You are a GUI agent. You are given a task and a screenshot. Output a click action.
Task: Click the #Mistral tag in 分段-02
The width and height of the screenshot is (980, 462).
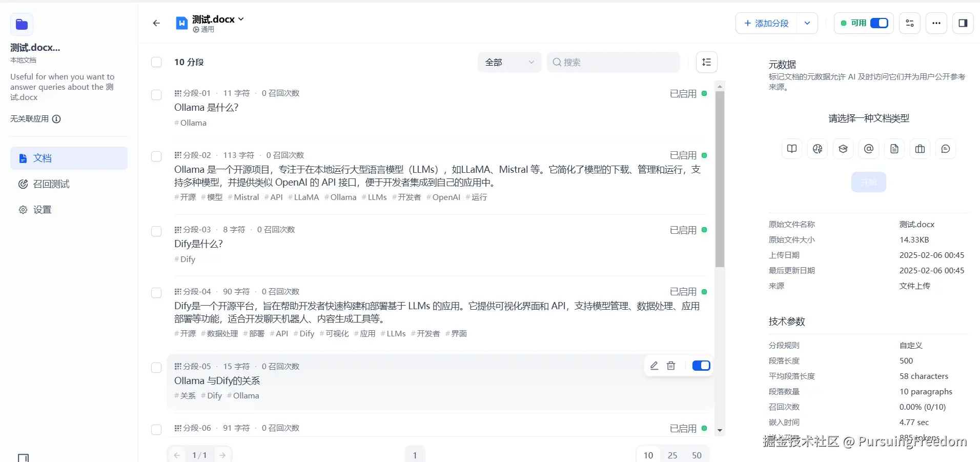click(243, 197)
